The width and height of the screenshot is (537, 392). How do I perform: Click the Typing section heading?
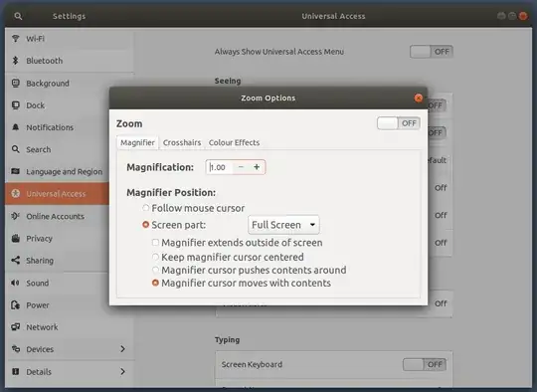click(x=227, y=340)
